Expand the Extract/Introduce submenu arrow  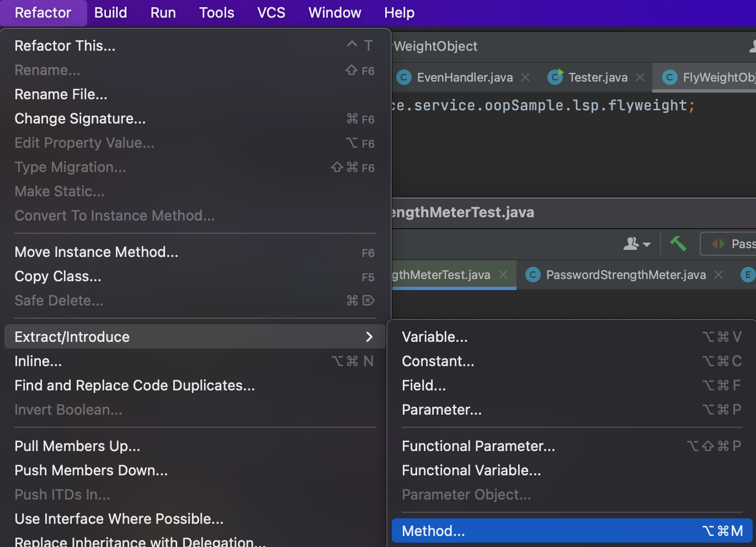pyautogui.click(x=369, y=337)
